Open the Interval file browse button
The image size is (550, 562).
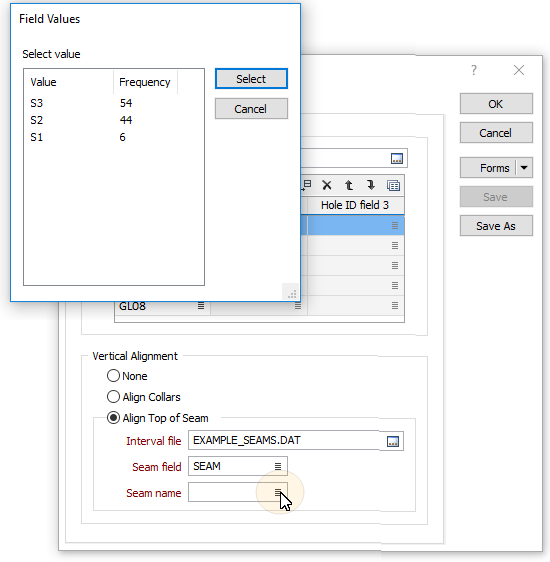(393, 441)
